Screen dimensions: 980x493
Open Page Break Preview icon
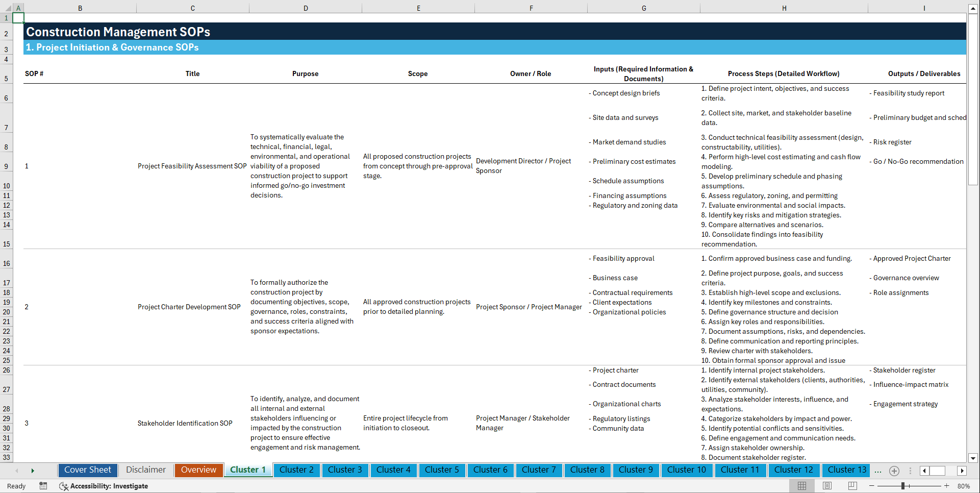coord(852,486)
